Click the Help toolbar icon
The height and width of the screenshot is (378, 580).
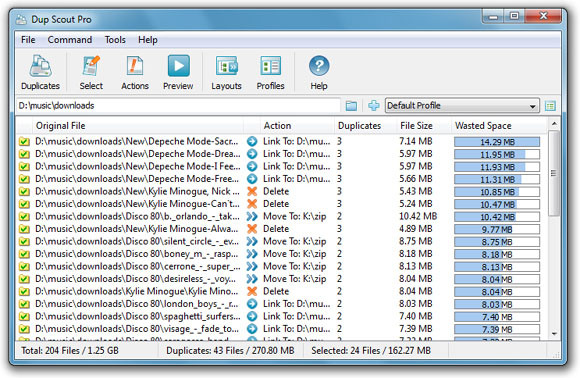[319, 72]
